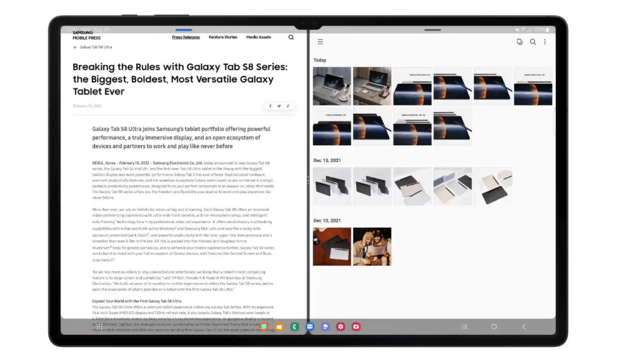Switch to the Media Assets tab
617x364 pixels.
(259, 37)
